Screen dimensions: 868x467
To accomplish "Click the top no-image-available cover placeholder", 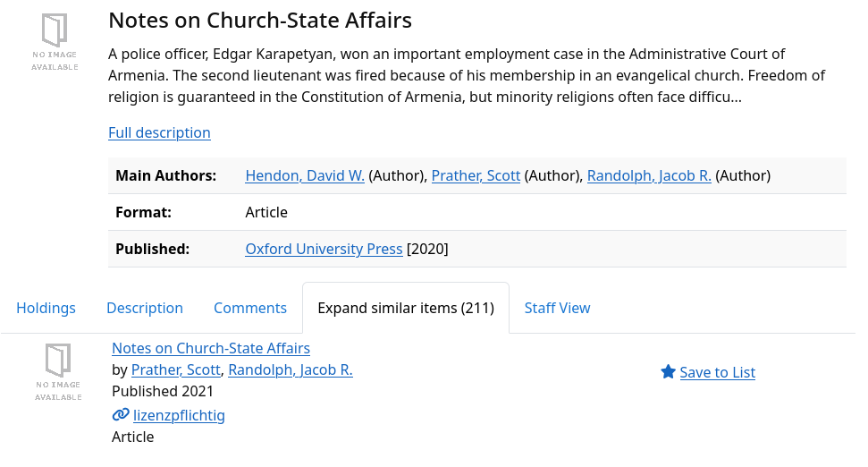I will coord(55,41).
